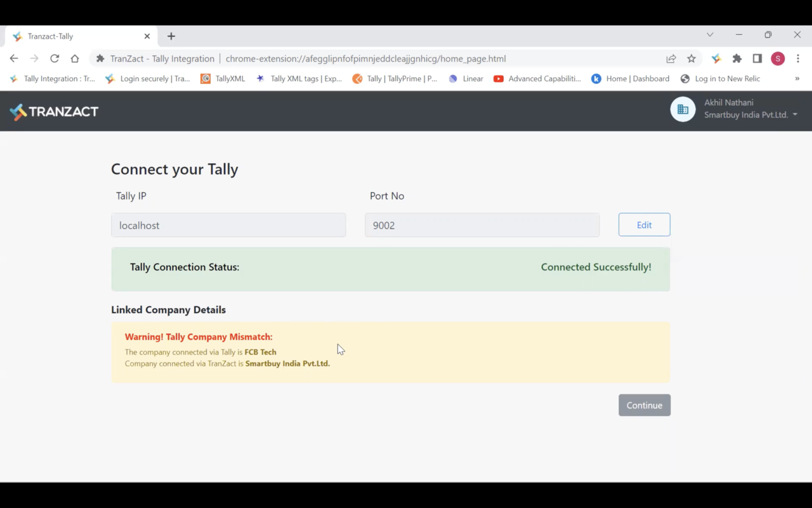Screen dimensions: 812x508
Task: Click Smartbuy India Pvt.Ltd. in warning box
Action: (287, 364)
